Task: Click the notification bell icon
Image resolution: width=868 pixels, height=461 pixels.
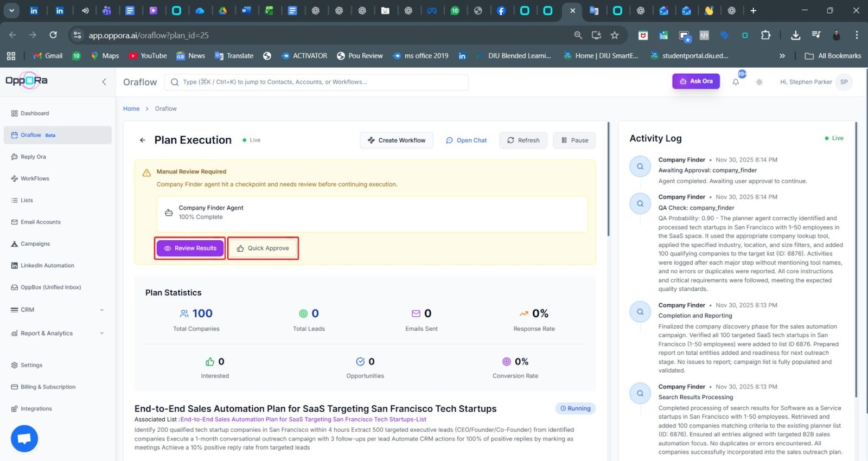Action: pyautogui.click(x=736, y=82)
